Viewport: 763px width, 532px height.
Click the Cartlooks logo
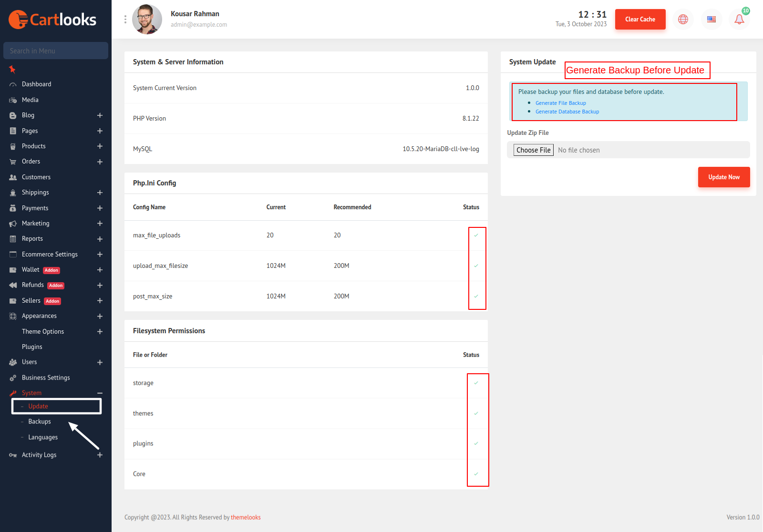point(52,20)
